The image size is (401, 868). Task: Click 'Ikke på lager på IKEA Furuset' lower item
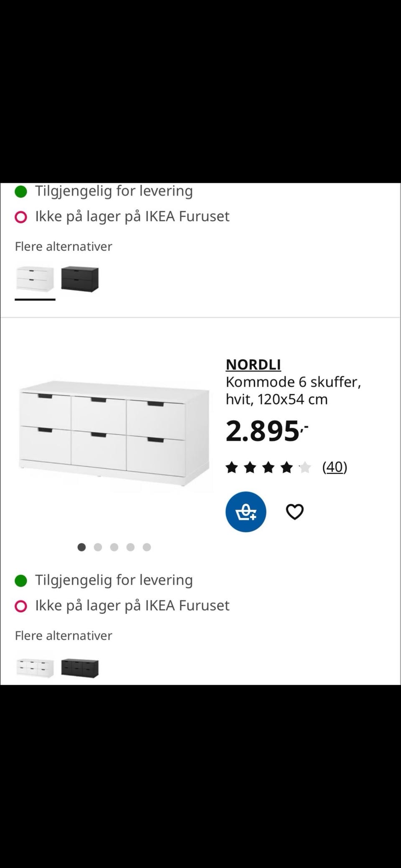132,606
